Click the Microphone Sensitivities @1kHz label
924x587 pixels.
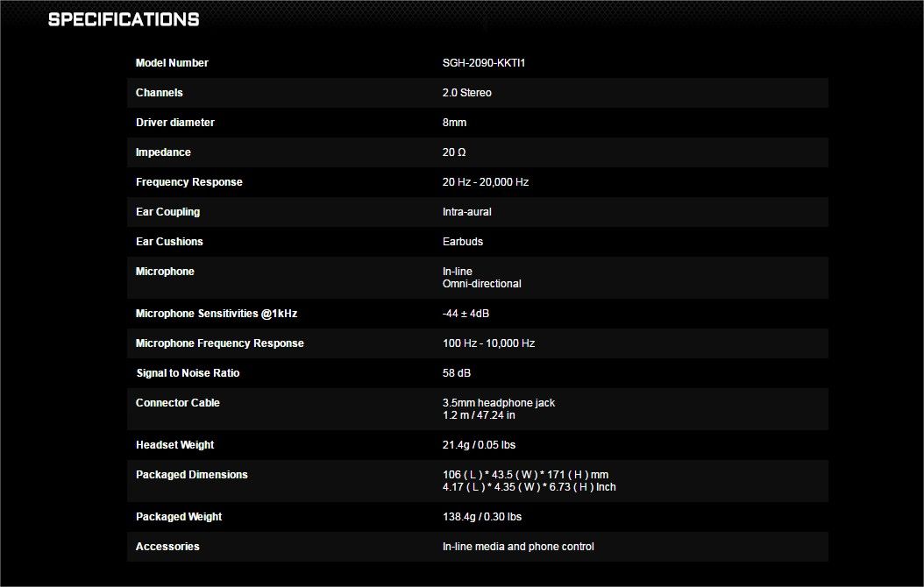click(x=223, y=314)
